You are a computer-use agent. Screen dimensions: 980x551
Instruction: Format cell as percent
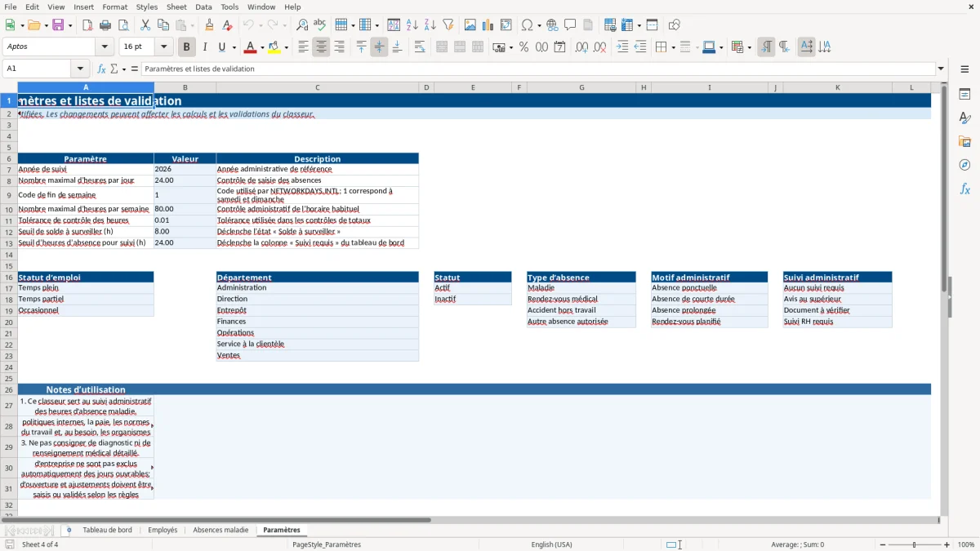point(523,47)
